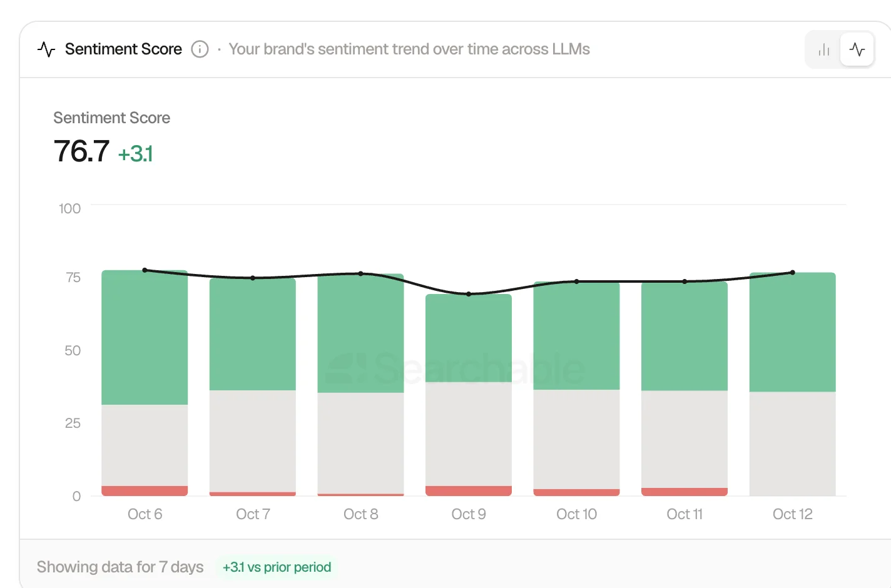Click the red negative segment of the Oct 6 bar

pyautogui.click(x=145, y=491)
